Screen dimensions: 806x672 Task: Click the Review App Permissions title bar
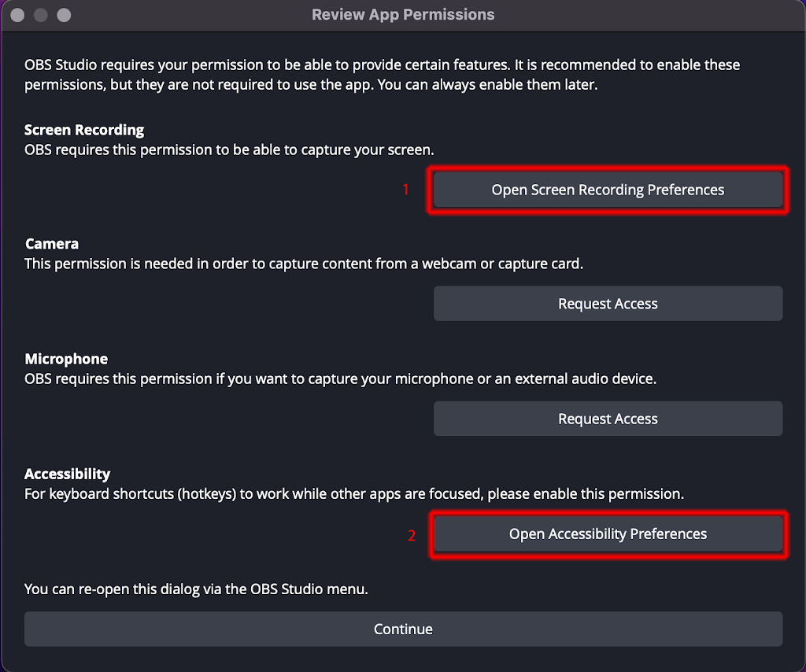(403, 15)
